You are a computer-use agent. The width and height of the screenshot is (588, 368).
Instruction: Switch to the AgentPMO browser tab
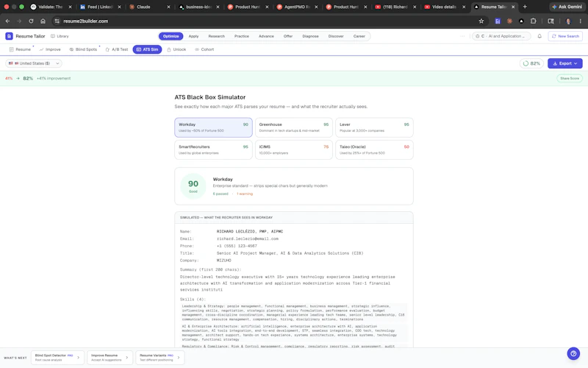point(298,7)
